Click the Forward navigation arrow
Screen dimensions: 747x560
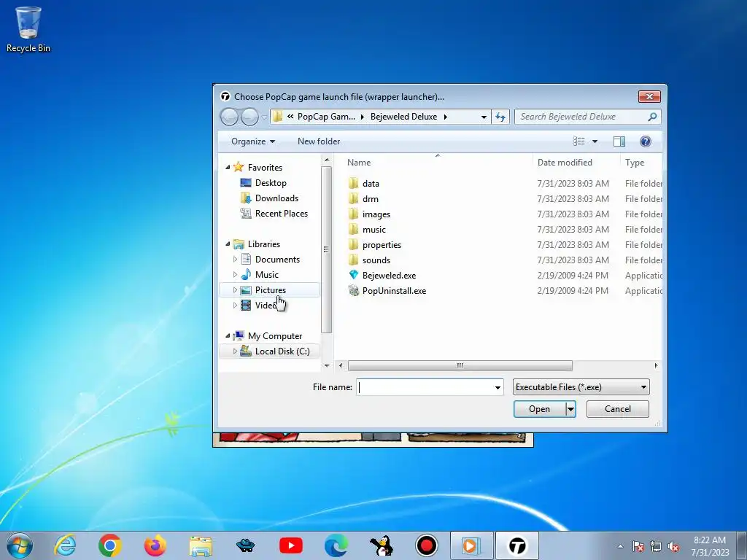[x=249, y=117]
